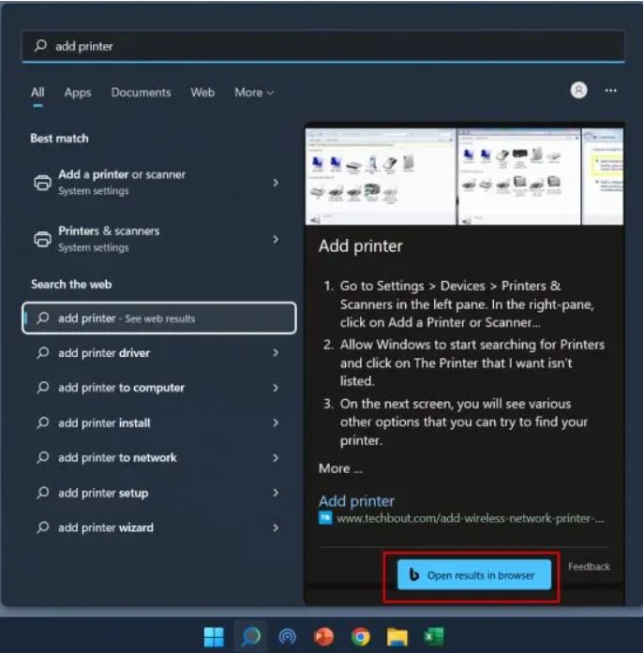Click Open results in browser button
The height and width of the screenshot is (653, 644).
click(473, 575)
